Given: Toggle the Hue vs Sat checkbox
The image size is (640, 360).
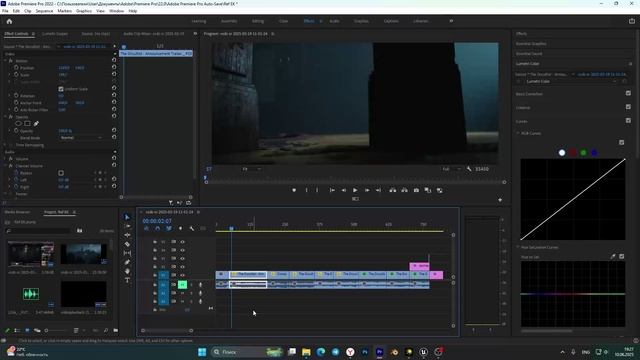Looking at the screenshot, I should [x=621, y=256].
